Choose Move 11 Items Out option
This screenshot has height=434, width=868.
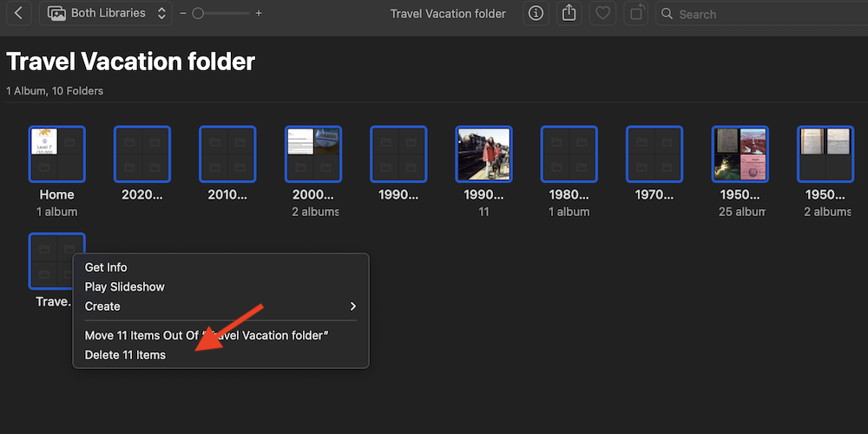point(207,335)
